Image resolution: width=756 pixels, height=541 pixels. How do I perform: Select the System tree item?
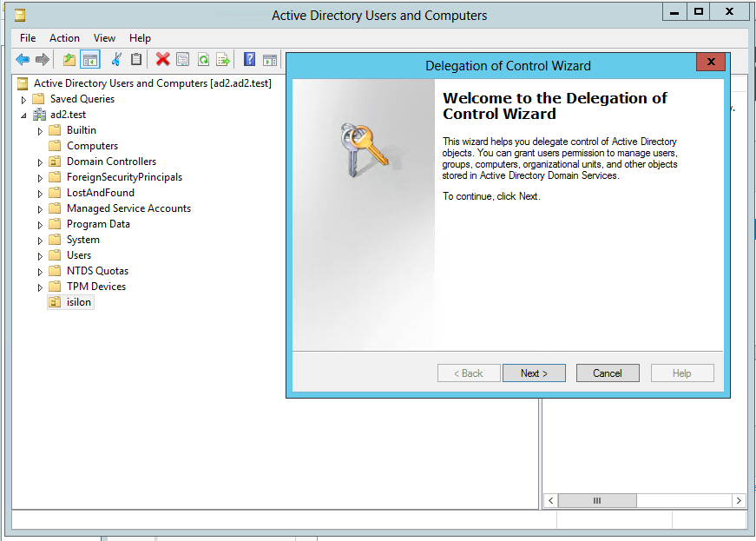coord(83,240)
